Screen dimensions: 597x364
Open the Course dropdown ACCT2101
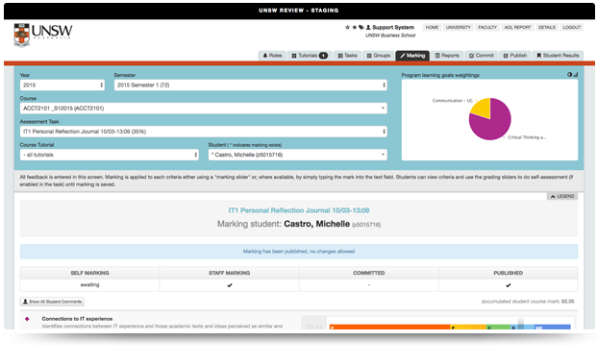[203, 108]
